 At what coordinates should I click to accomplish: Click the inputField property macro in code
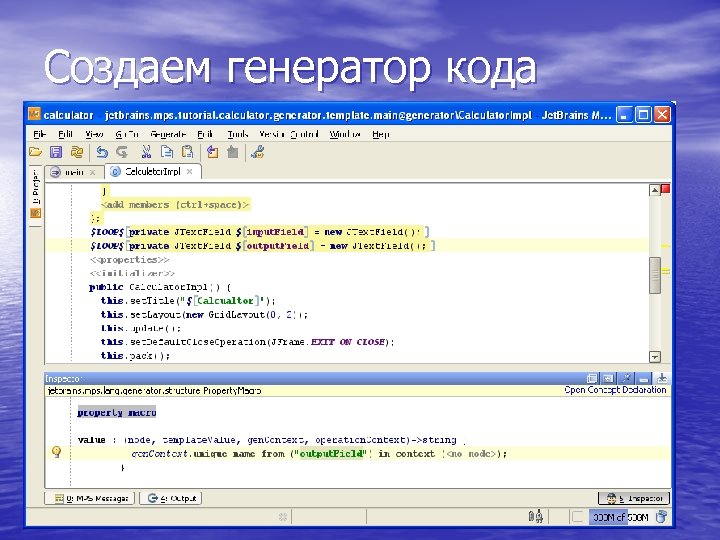tap(275, 232)
